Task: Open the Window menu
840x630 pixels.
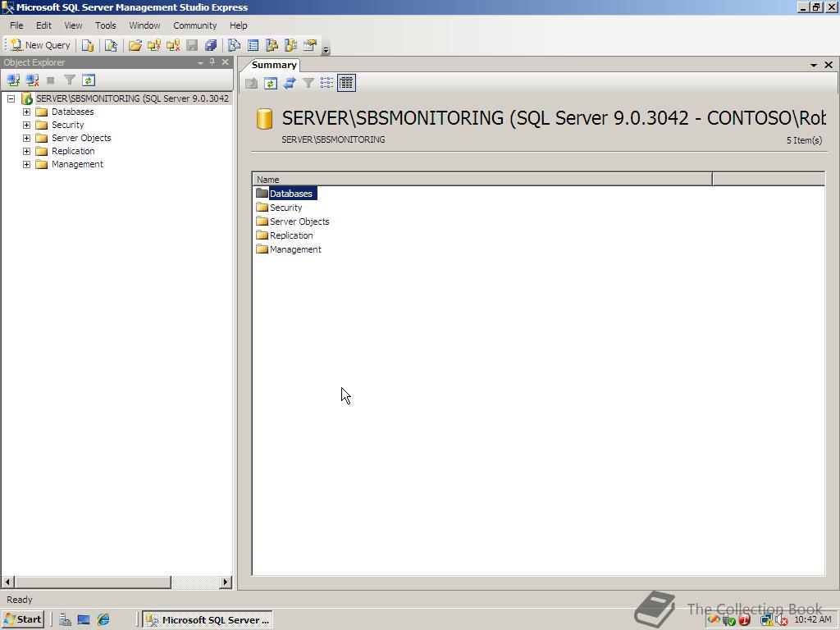Action: pyautogui.click(x=144, y=25)
